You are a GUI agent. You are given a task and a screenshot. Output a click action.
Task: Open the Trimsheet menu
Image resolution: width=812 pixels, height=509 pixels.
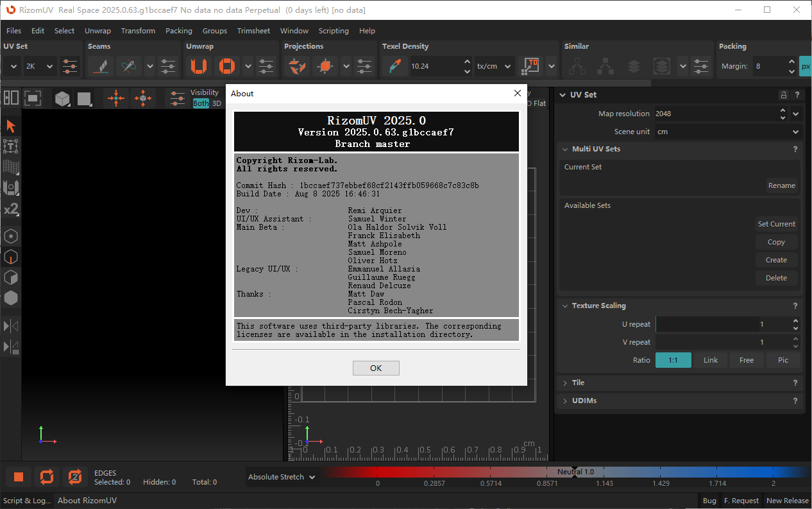253,31
